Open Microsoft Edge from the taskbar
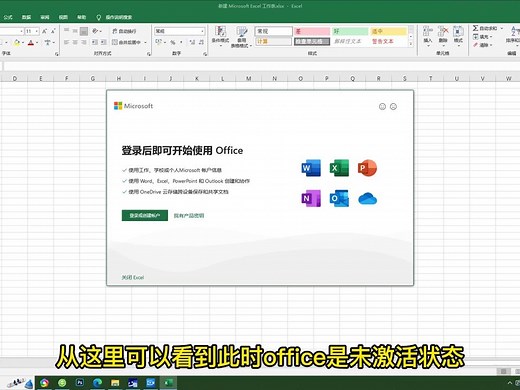 point(97,383)
